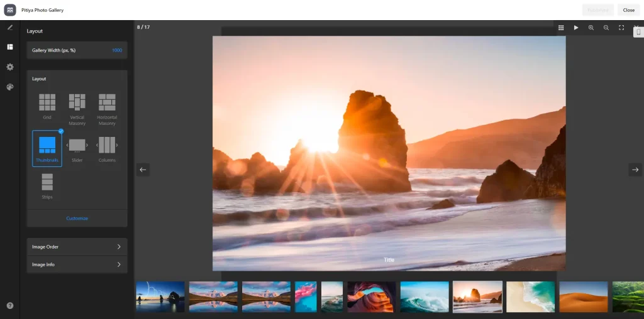Click the Pitiya Photo Gallery app logo icon
The height and width of the screenshot is (319, 644).
10,10
